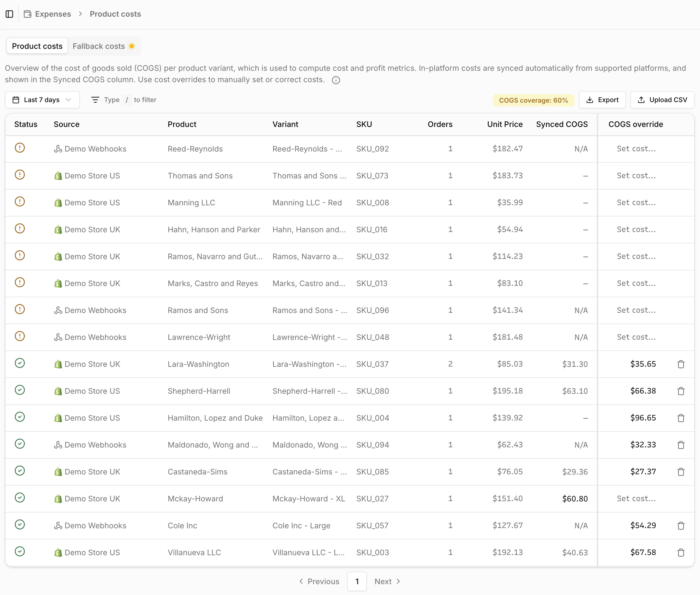Delete the Lara-Washington cost override
Screen dimensions: 700x595
click(680, 364)
